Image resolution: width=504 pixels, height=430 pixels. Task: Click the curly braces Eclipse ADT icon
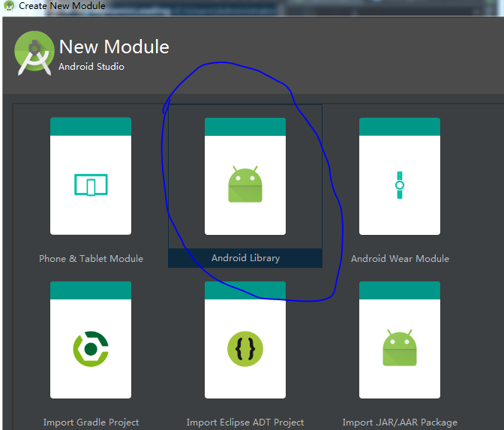point(245,349)
